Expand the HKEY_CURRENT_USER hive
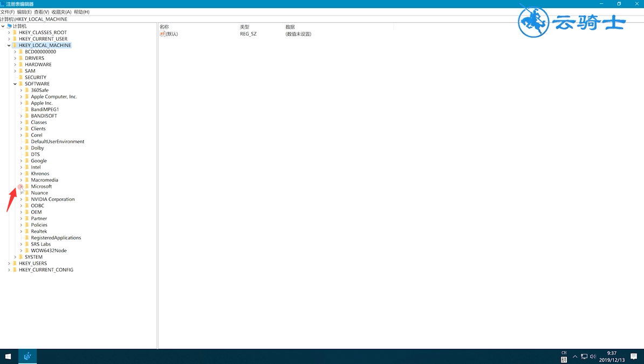 pos(9,39)
